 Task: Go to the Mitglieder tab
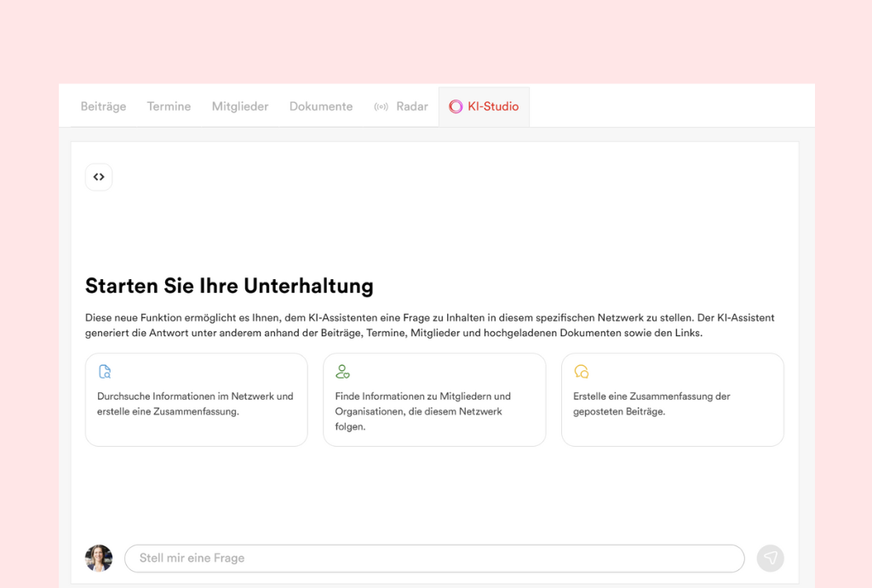(240, 106)
